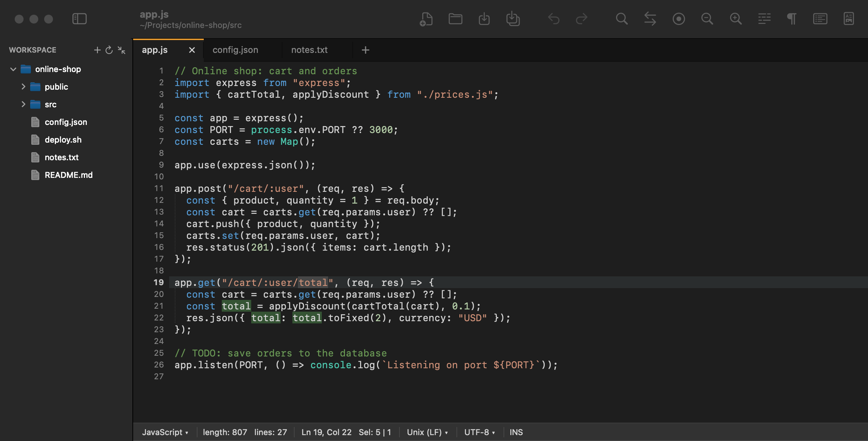
Task: Click the deploy.sh file icon
Action: 35,140
